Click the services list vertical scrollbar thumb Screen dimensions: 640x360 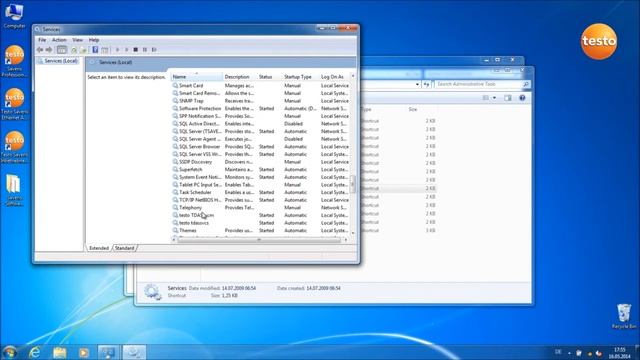[x=353, y=184]
